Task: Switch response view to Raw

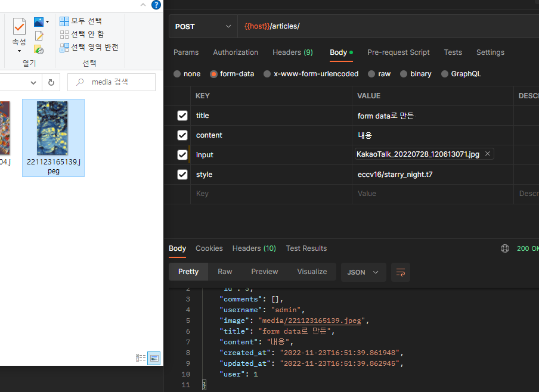Action: [225, 272]
